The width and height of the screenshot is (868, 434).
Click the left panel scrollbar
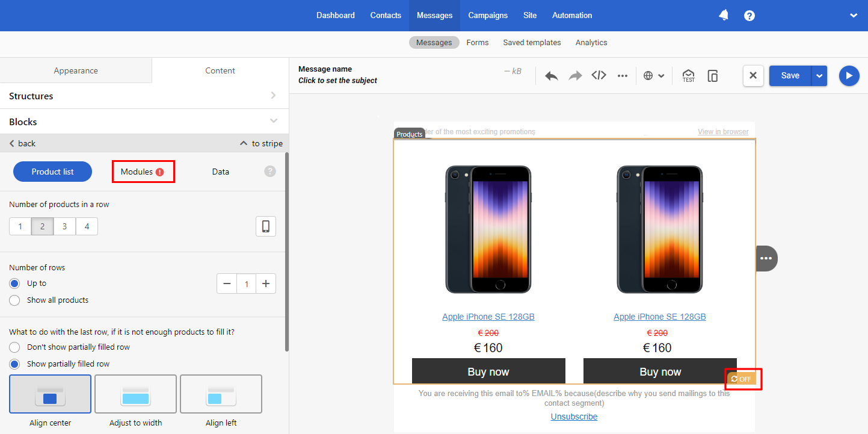click(x=286, y=252)
